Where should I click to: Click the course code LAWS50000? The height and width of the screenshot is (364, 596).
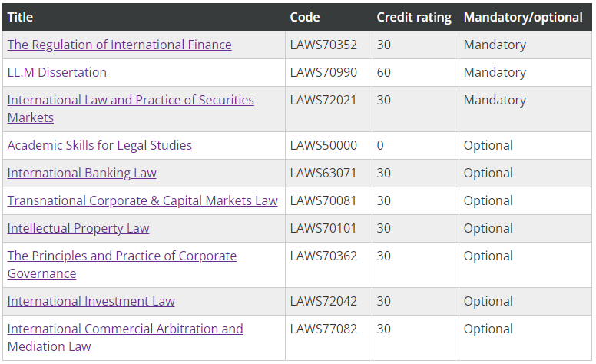tap(323, 145)
